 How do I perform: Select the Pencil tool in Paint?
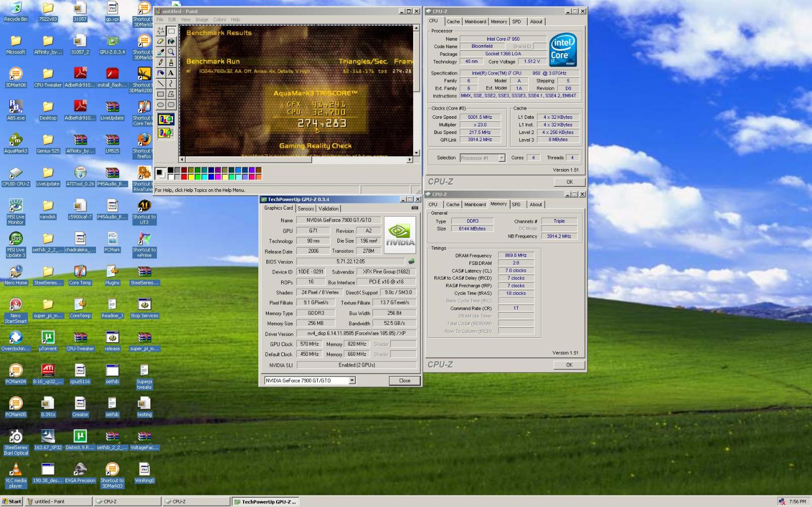160,62
